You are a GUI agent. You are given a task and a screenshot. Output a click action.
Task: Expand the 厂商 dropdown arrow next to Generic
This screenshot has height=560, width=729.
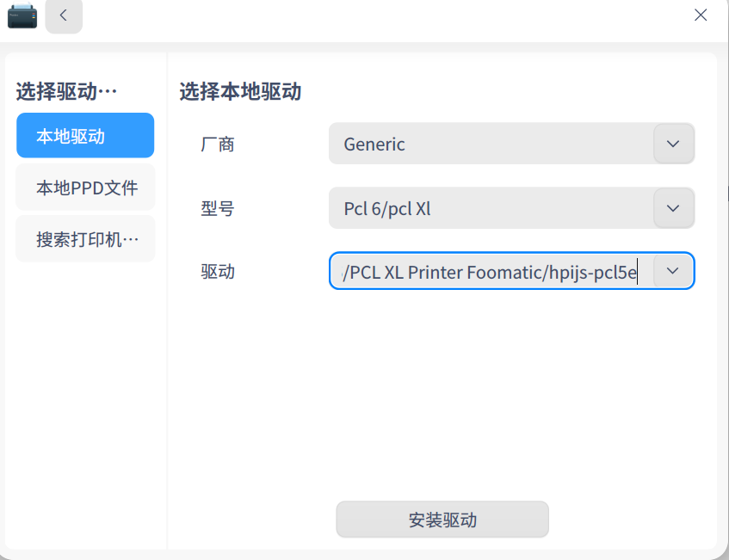click(673, 144)
